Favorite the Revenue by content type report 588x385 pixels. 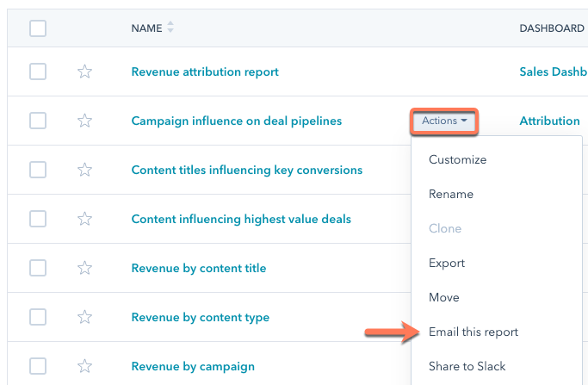[x=84, y=318]
